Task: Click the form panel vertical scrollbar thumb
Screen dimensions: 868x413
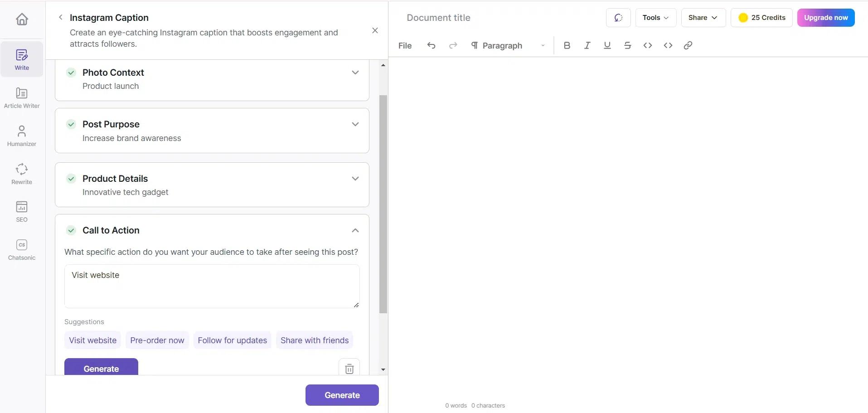Action: (383, 204)
